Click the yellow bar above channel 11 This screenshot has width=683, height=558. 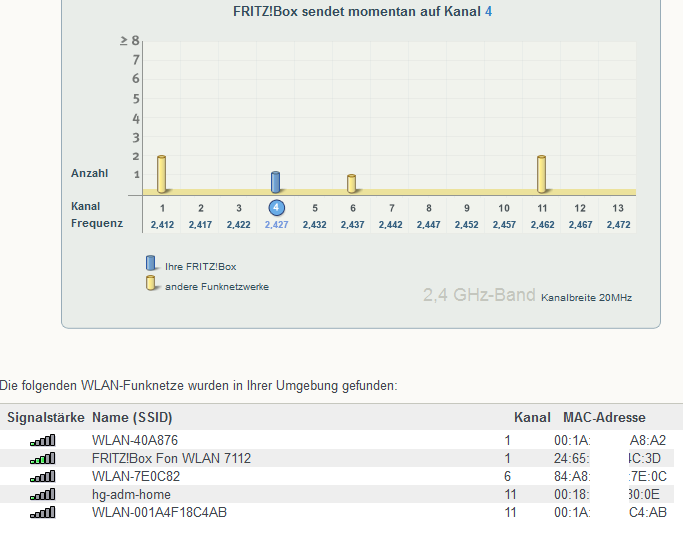click(542, 174)
